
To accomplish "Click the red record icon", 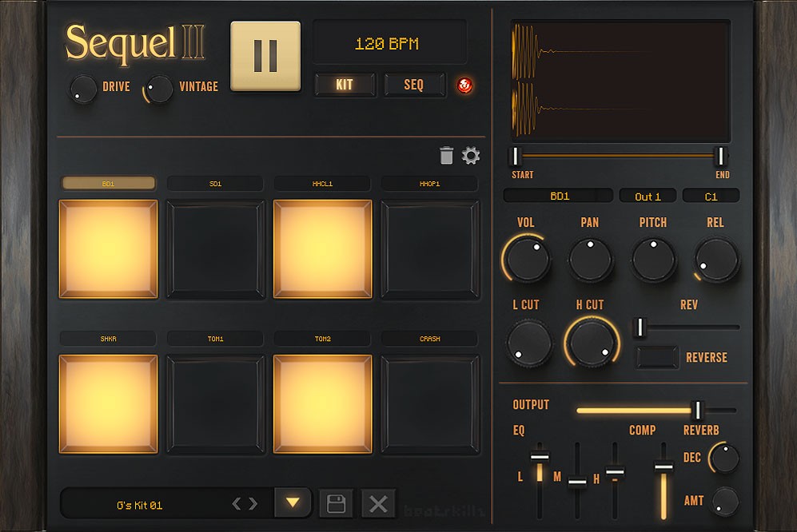I will point(464,85).
